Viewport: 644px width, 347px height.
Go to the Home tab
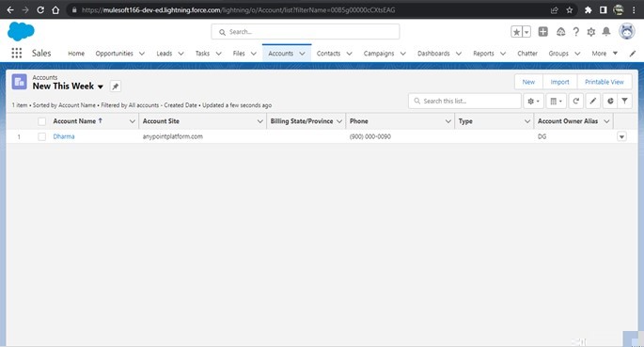tap(76, 54)
